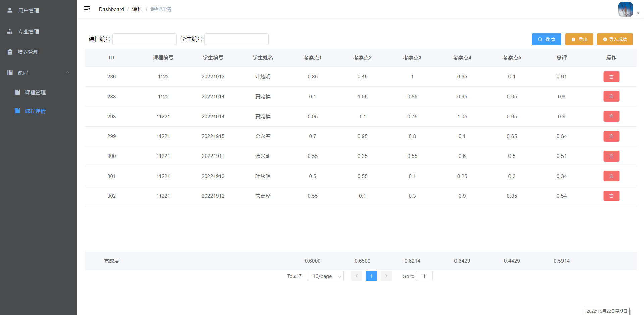Delete the row with ID 293
The height and width of the screenshot is (315, 644).
(x=611, y=117)
